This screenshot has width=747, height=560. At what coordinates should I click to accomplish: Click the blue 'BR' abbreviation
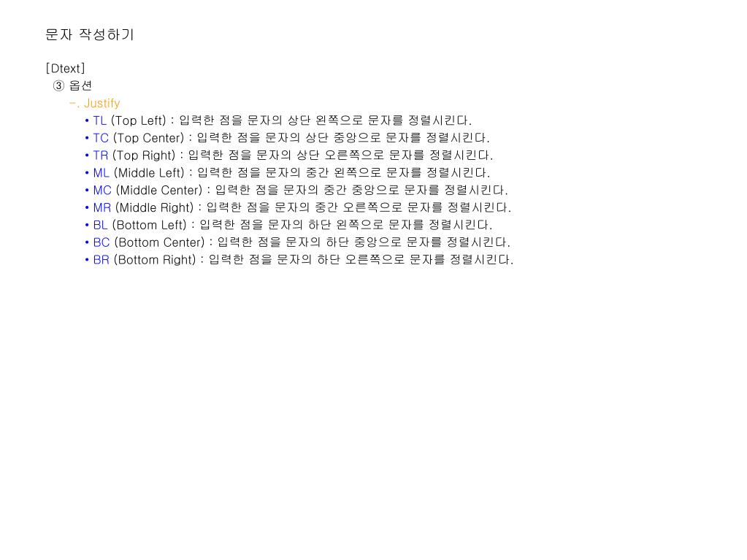coord(101,260)
